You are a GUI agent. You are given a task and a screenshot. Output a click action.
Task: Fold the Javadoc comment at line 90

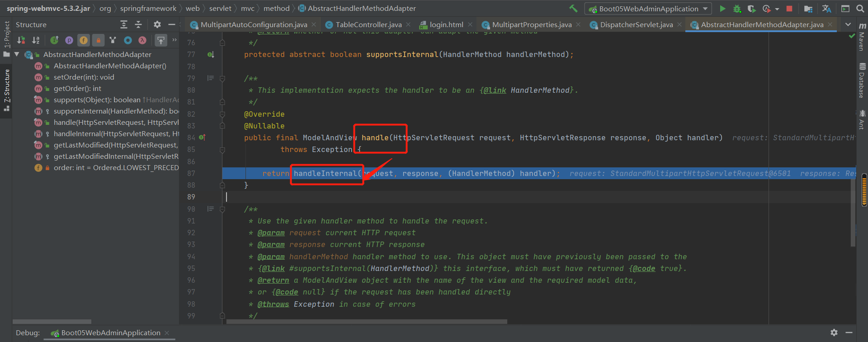pos(222,209)
